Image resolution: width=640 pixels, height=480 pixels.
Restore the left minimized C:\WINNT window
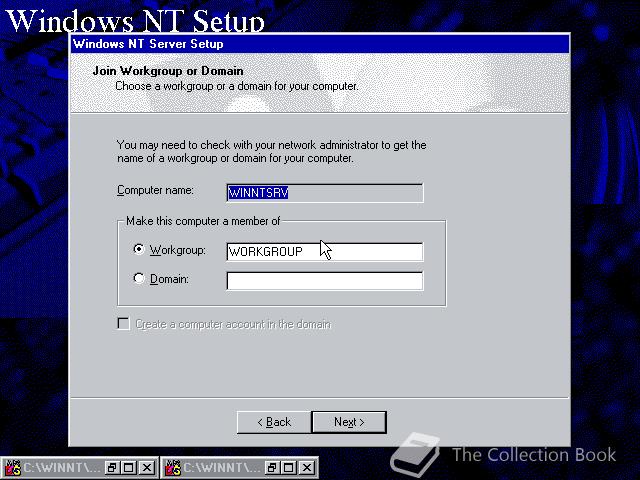[x=111, y=468]
